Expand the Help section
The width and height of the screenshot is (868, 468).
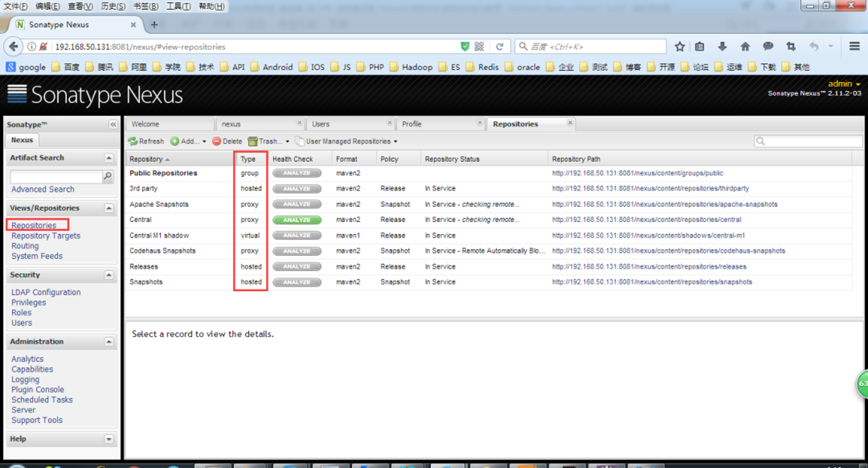click(x=109, y=439)
